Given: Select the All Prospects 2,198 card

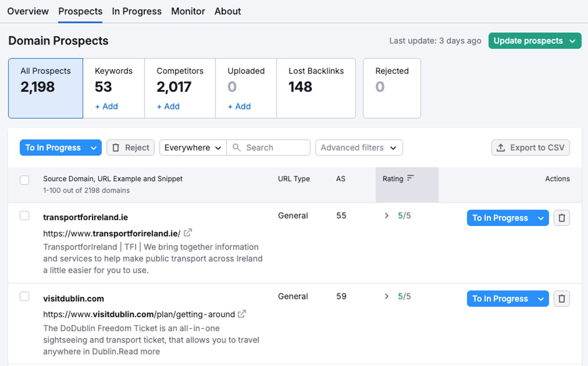Looking at the screenshot, I should [46, 88].
